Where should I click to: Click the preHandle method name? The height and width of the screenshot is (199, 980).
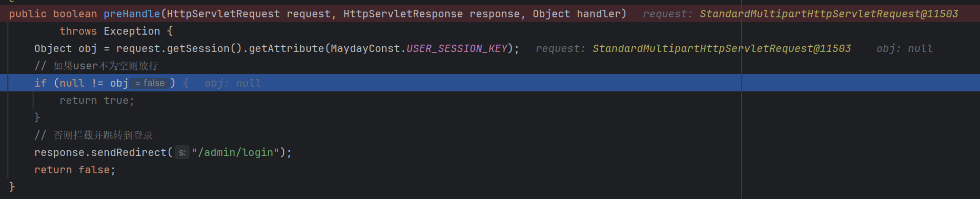[131, 14]
